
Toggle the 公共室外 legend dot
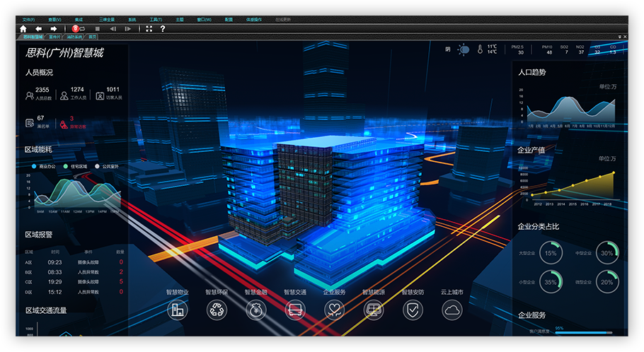pyautogui.click(x=98, y=166)
